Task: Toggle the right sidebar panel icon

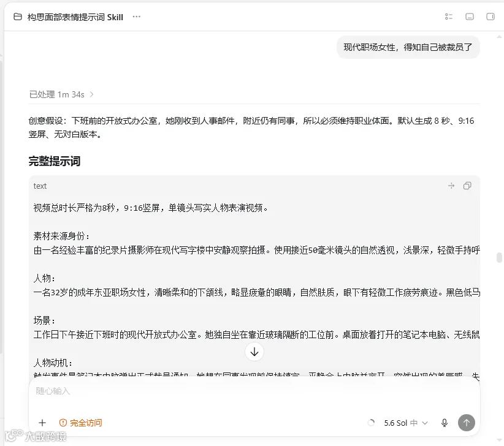Action: (491, 17)
